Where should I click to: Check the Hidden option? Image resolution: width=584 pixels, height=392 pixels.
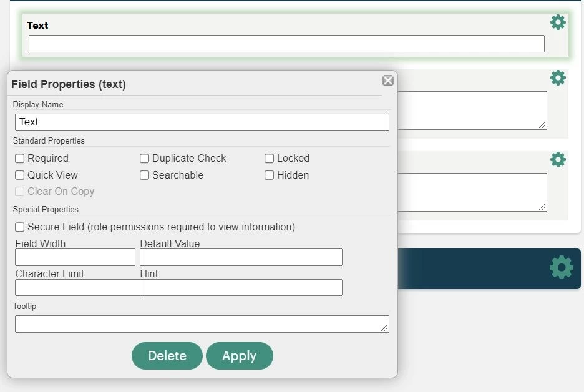pos(270,175)
